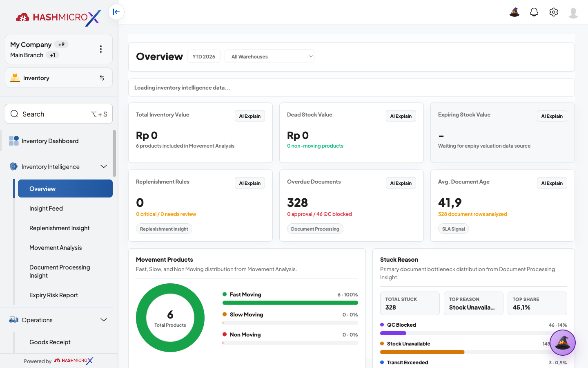Open Goods Receipt
Viewport: 588px width, 368px height.
pyautogui.click(x=50, y=342)
